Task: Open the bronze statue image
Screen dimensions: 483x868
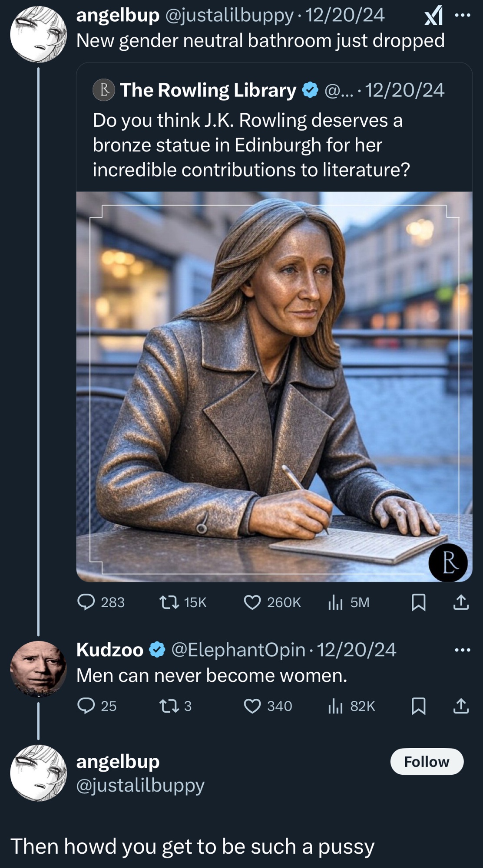Action: (x=274, y=386)
